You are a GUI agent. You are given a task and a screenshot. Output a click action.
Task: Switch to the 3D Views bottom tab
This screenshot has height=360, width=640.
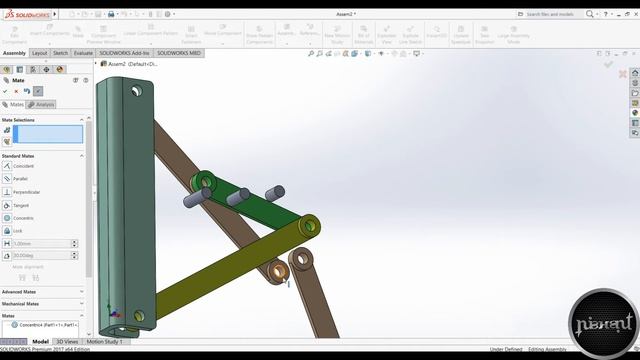[x=67, y=341]
